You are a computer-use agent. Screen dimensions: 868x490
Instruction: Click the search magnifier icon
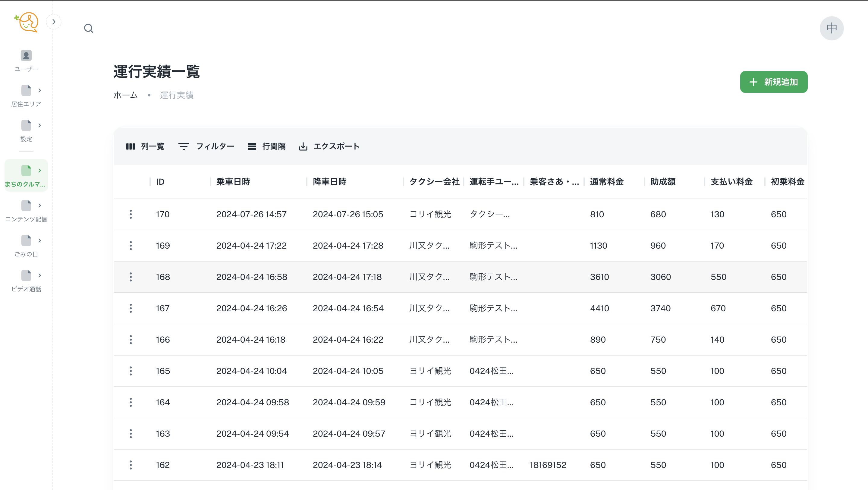point(88,28)
